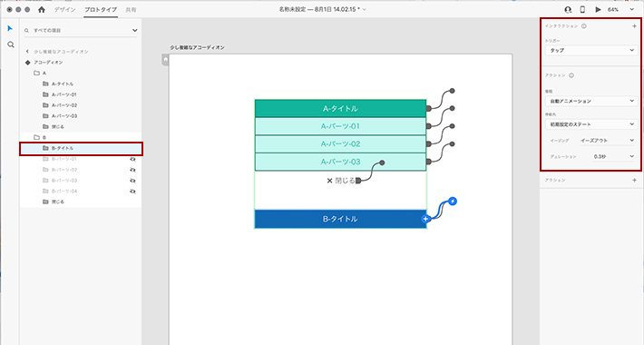Viewport: 644px width, 345px height.
Task: Add another action with bottom plus icon
Action: click(x=634, y=180)
